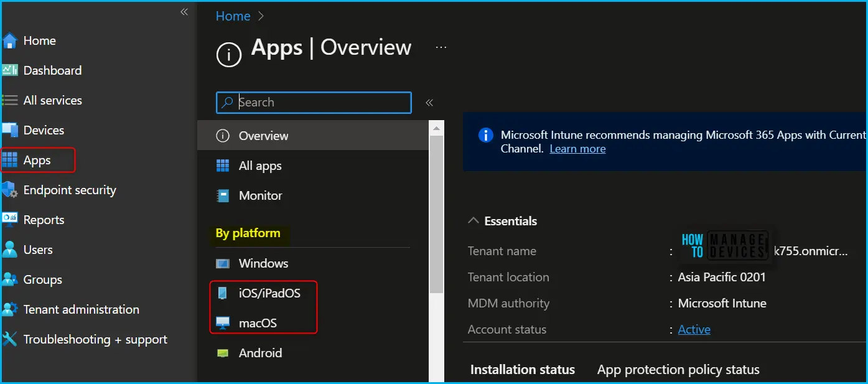
Task: Click the Tenant name label
Action: coord(502,251)
